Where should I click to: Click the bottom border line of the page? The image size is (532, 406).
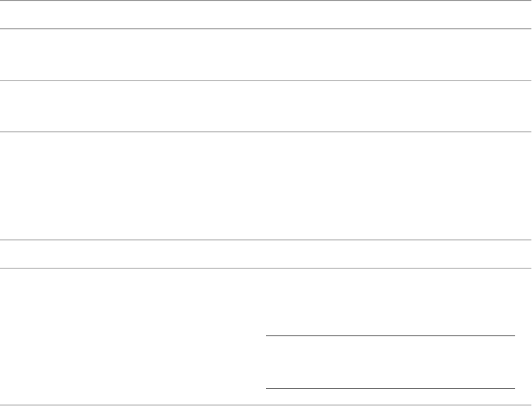(266, 405)
